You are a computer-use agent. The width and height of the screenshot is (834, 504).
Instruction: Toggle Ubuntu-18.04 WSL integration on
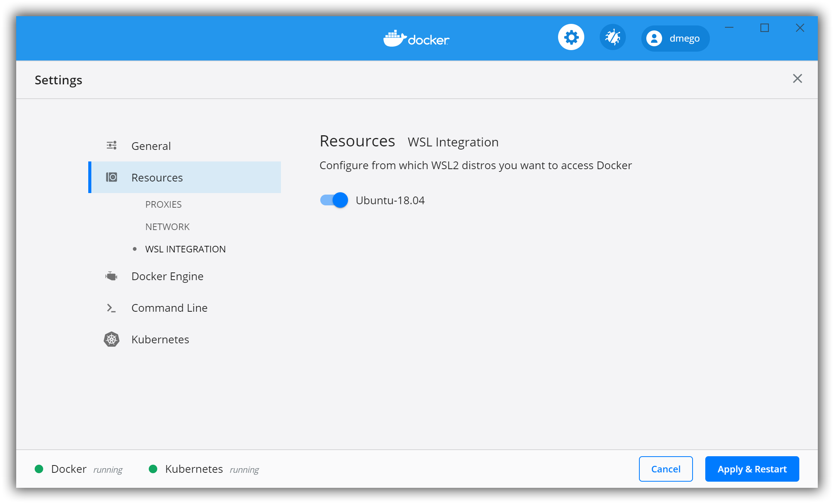coord(334,200)
